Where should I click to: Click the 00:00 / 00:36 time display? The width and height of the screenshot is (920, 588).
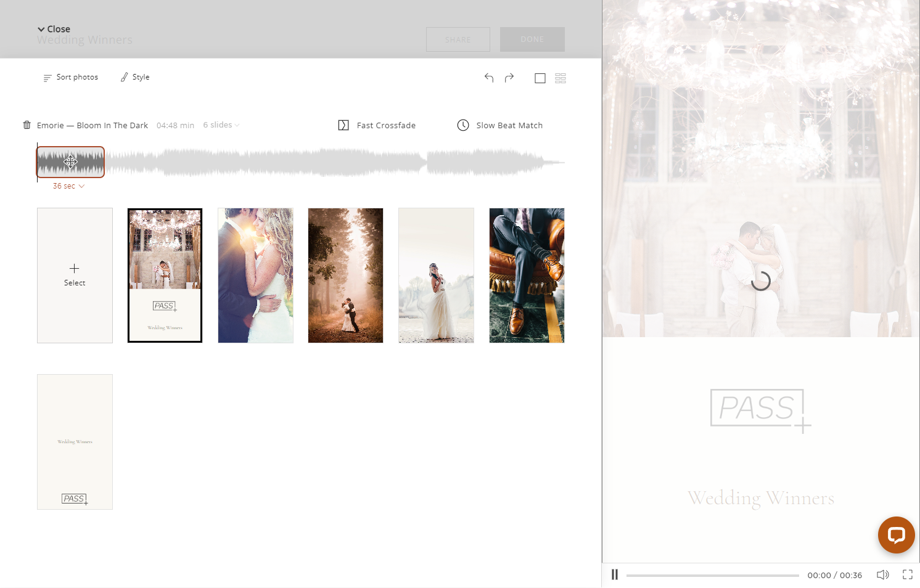pyautogui.click(x=835, y=575)
